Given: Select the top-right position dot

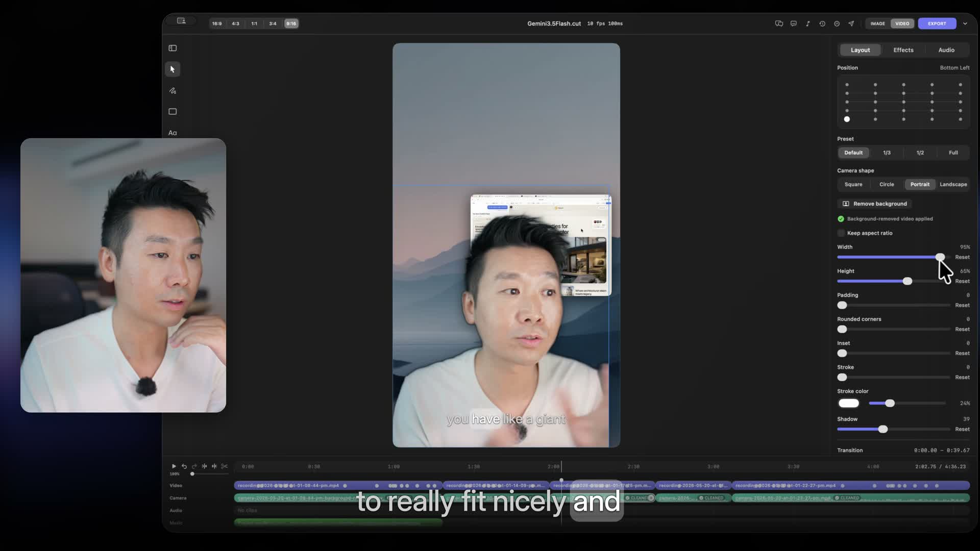Looking at the screenshot, I should (960, 85).
